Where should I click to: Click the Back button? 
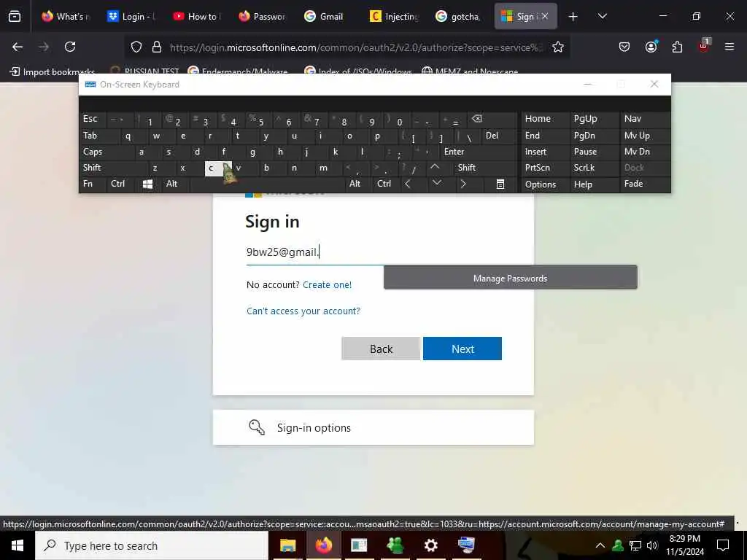coord(381,349)
